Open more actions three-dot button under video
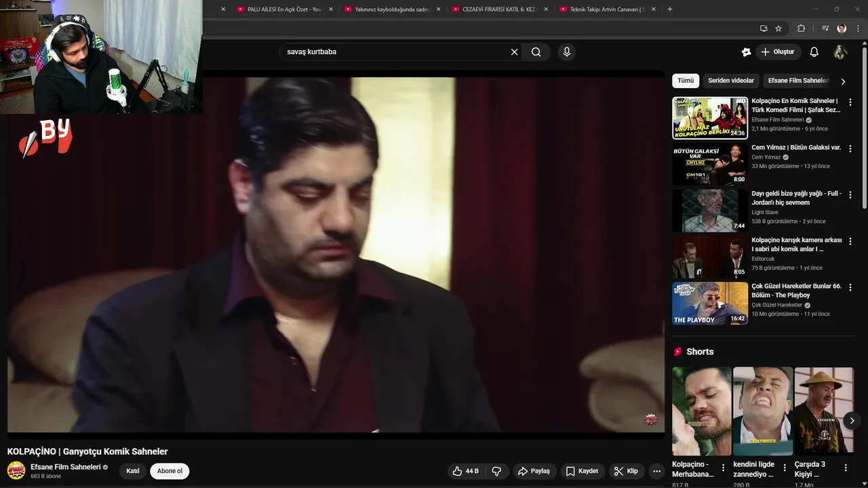 656,471
